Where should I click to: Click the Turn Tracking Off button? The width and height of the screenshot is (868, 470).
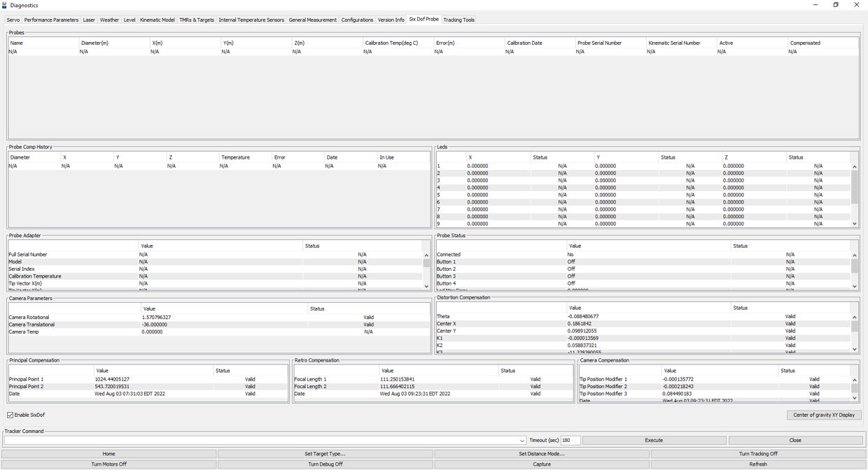click(758, 454)
